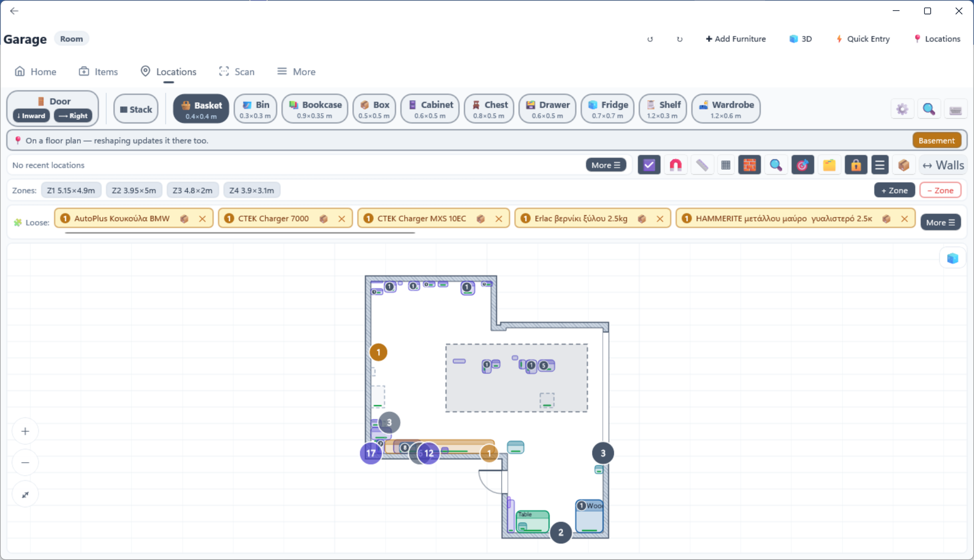
Task: Click the list lines icon
Action: (x=880, y=165)
